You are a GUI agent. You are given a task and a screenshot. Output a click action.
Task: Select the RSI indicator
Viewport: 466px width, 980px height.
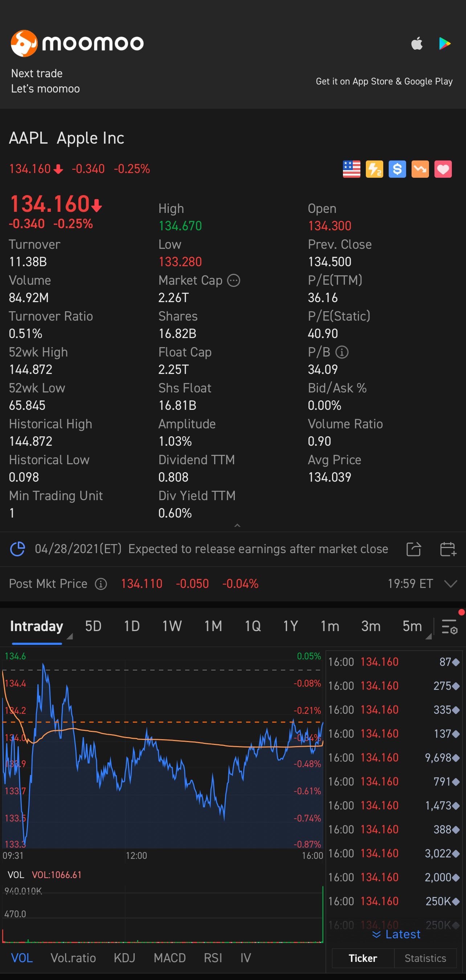213,958
